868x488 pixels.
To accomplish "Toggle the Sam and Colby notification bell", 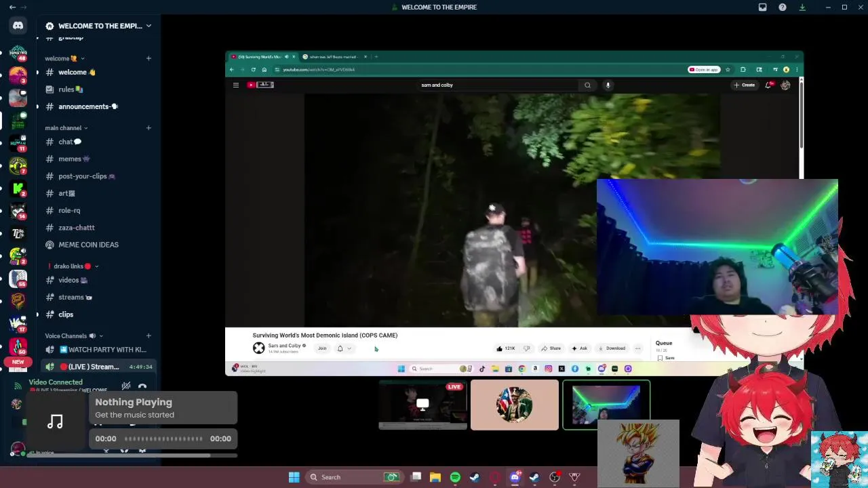I will tap(340, 348).
